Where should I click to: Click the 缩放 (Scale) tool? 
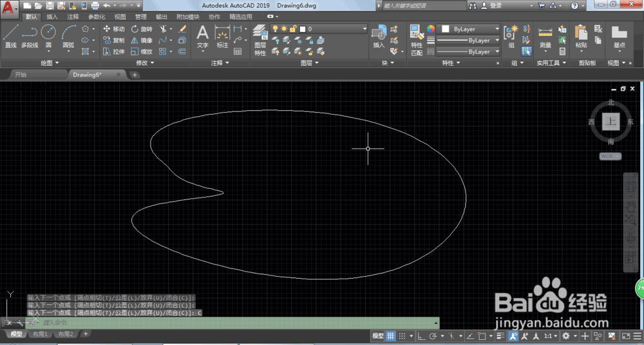point(142,51)
